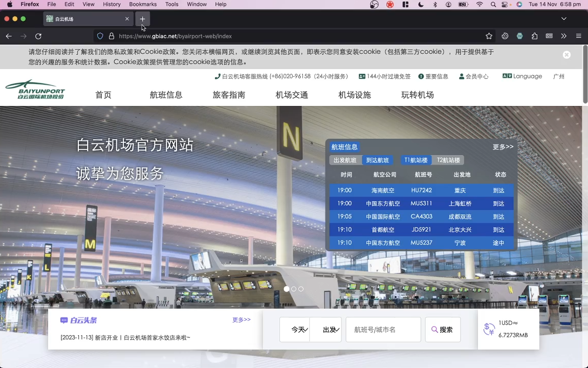Select the first carousel slide dot
The width and height of the screenshot is (588, 368).
click(287, 289)
